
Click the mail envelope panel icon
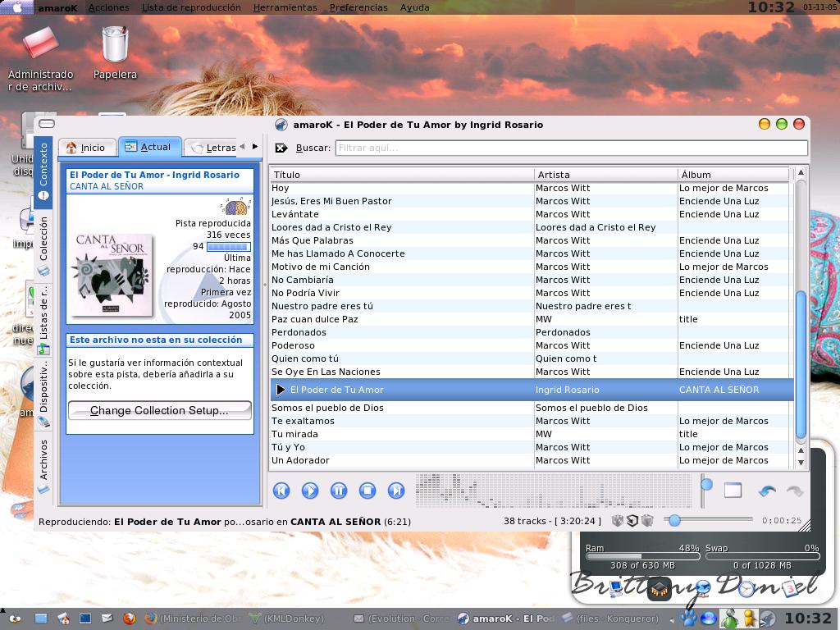pyautogui.click(x=107, y=619)
